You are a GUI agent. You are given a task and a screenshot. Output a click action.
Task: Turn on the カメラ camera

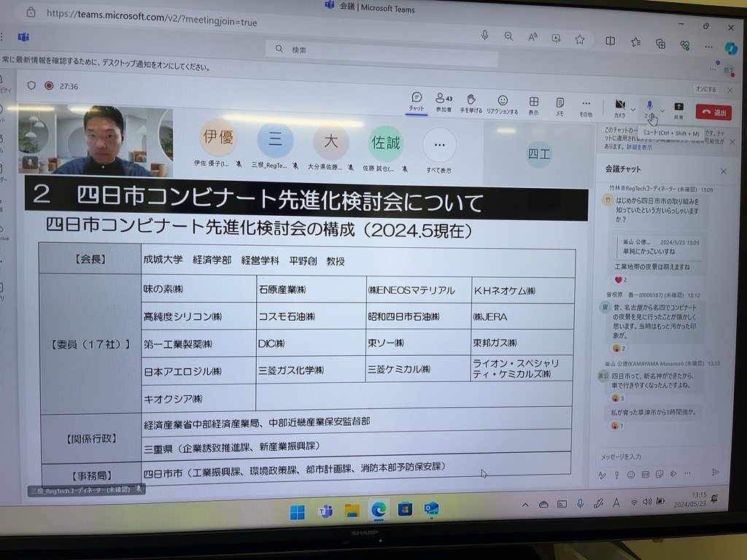coord(619,108)
